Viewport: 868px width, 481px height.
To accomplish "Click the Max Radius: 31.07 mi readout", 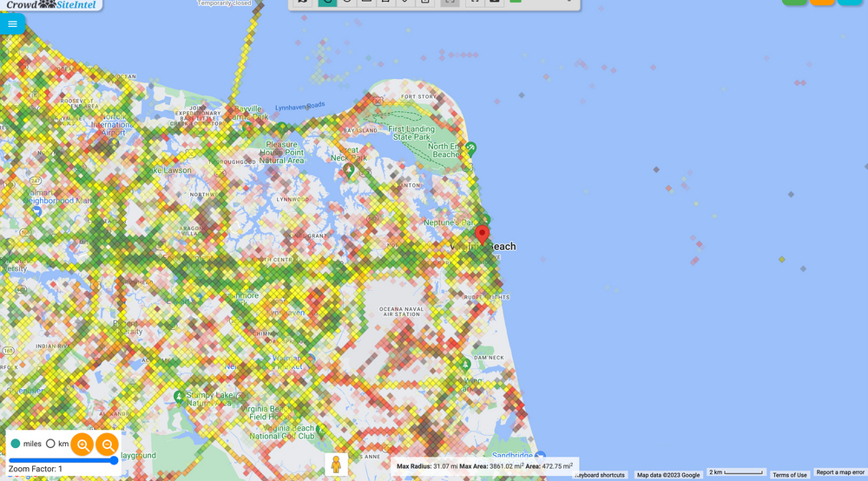I will 427,466.
